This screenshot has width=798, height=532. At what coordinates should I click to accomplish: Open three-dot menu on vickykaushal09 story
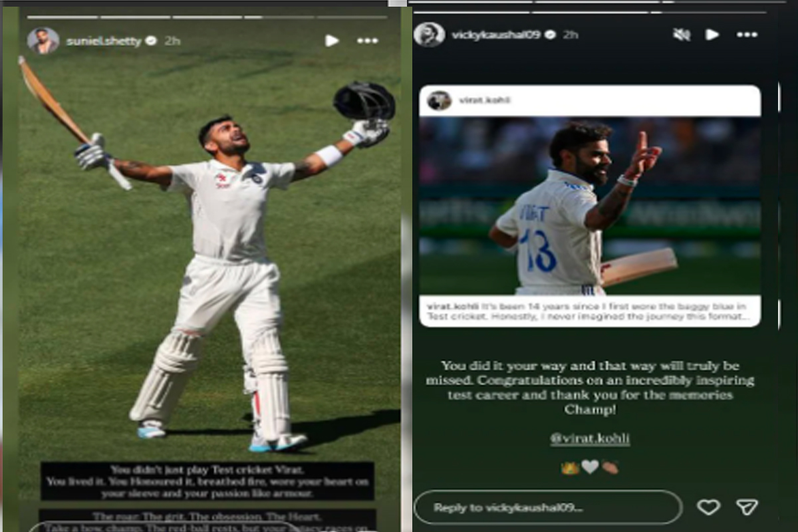point(747,35)
